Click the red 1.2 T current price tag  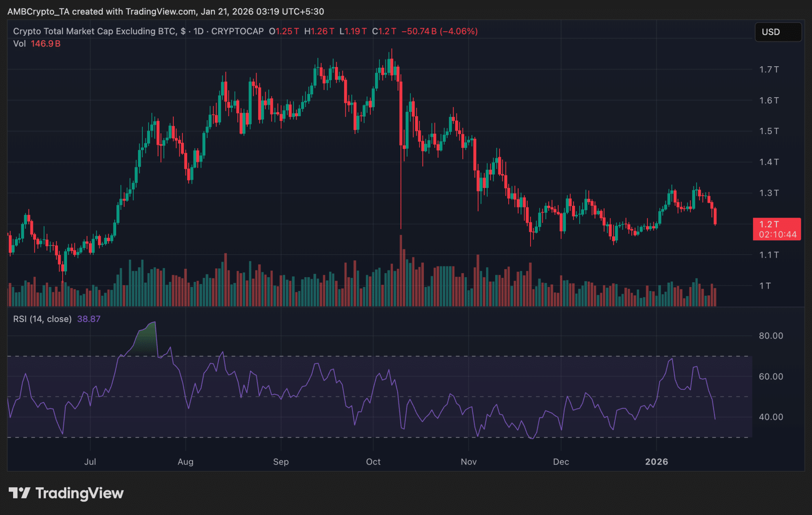[x=777, y=229]
